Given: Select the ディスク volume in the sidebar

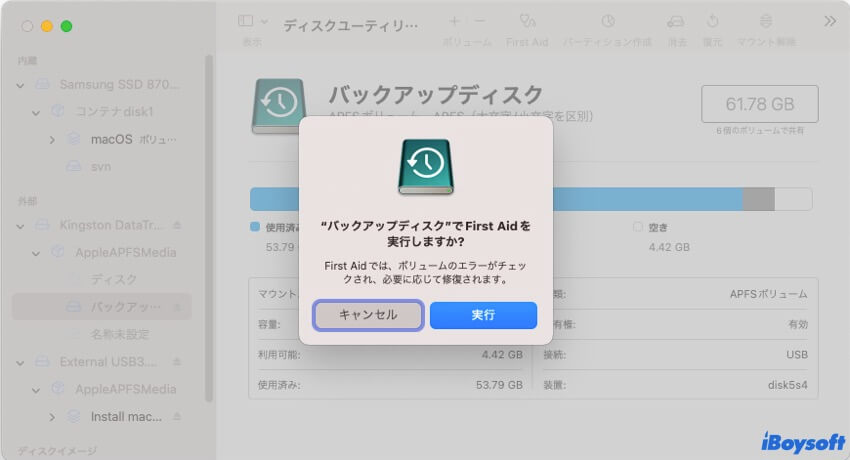Looking at the screenshot, I should coord(113,280).
